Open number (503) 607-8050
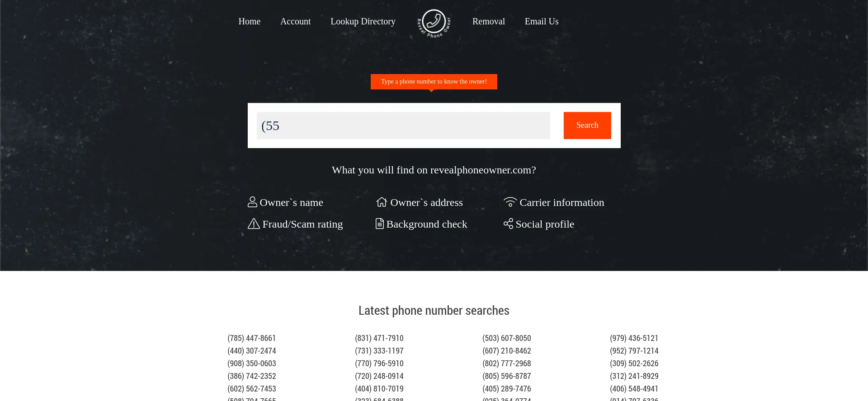 point(507,338)
